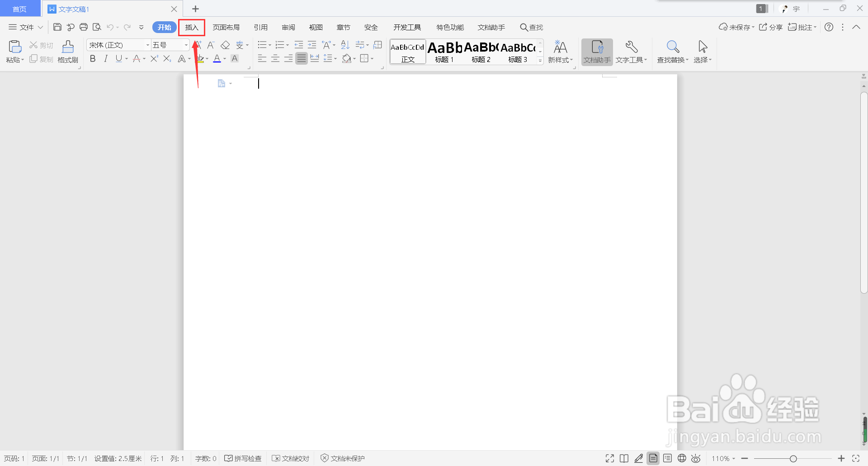868x466 pixels.
Task: Select the Format Painter (格式刷) tool
Action: tap(68, 52)
